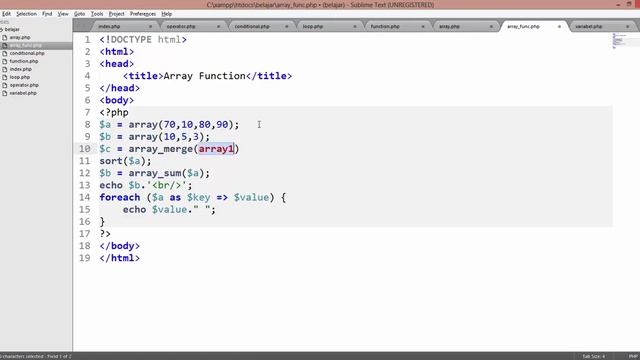Close the loop.php tab
Screen dimensions: 640x360
click(x=355, y=27)
